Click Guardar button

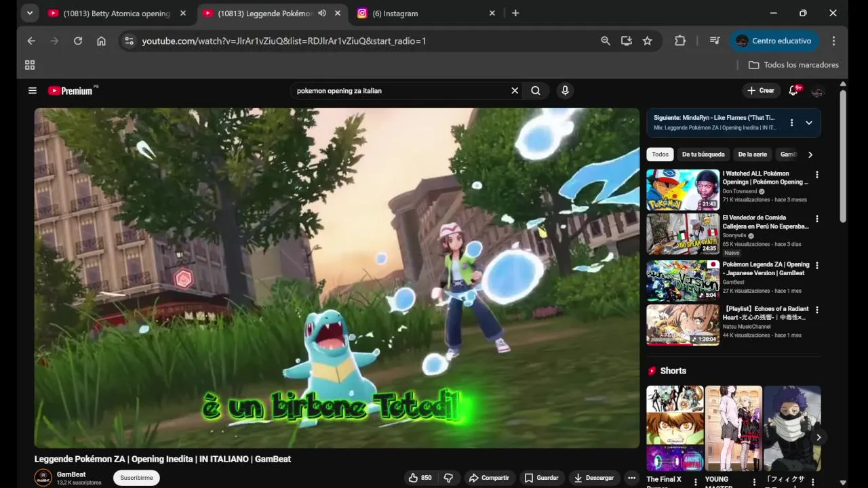pos(541,478)
